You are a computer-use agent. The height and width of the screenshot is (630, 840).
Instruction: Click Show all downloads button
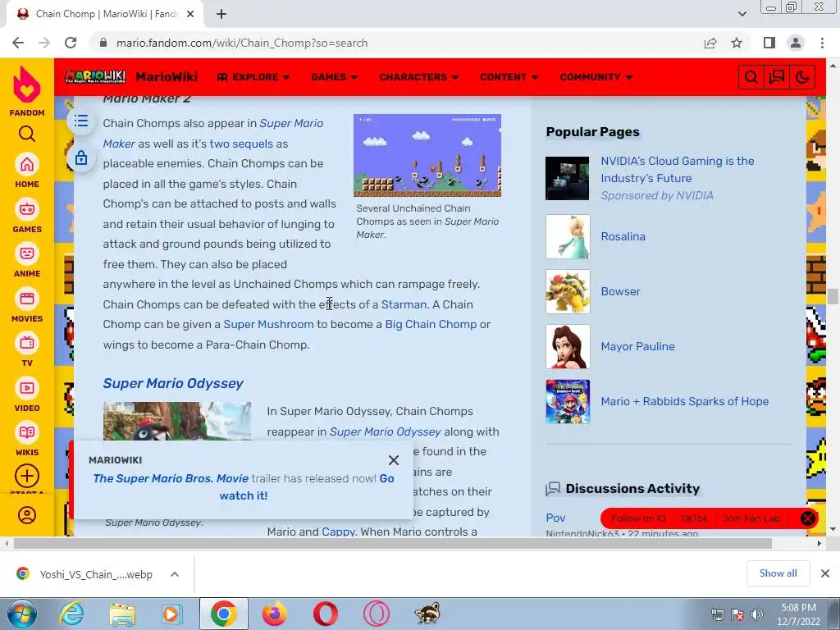tap(778, 573)
